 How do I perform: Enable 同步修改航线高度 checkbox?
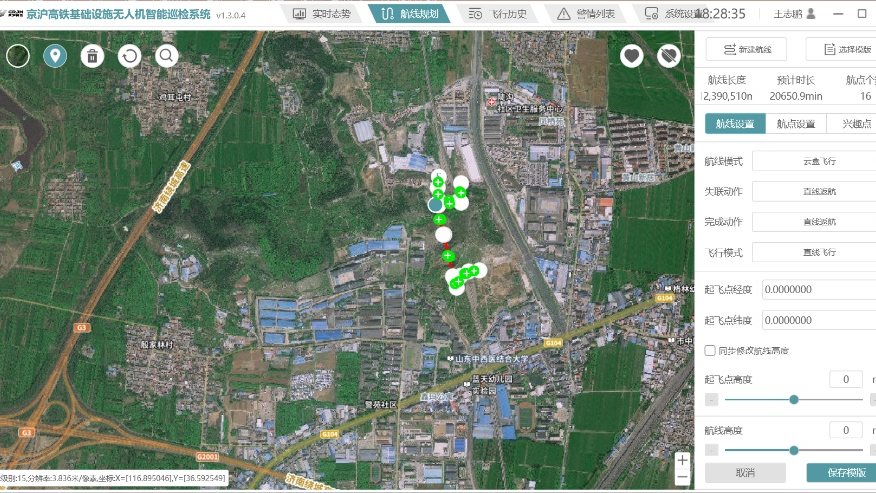[710, 351]
